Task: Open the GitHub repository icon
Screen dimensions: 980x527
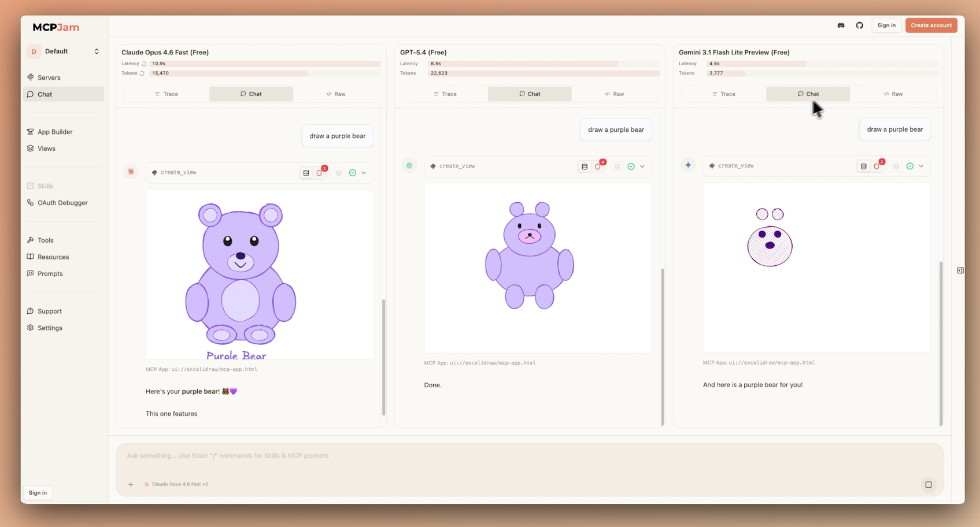Action: tap(859, 25)
